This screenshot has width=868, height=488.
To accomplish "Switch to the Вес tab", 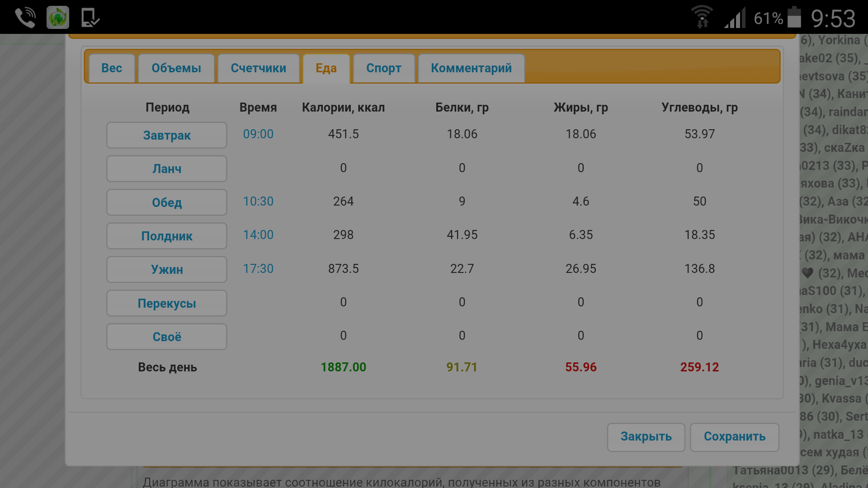I will (x=112, y=68).
